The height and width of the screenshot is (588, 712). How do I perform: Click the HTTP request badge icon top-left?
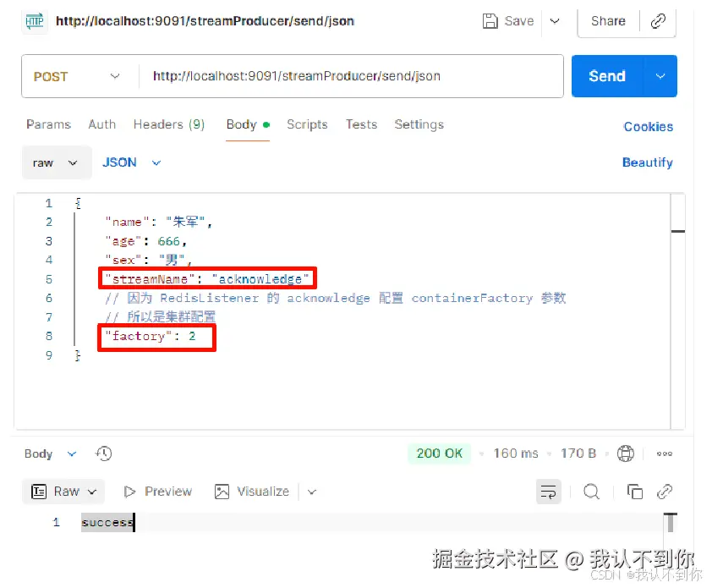(34, 20)
